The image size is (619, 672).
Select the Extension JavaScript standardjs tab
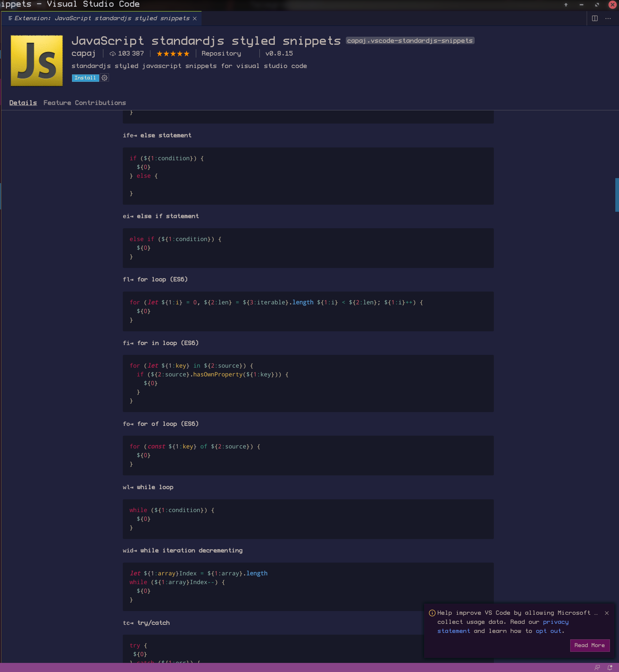click(x=101, y=18)
